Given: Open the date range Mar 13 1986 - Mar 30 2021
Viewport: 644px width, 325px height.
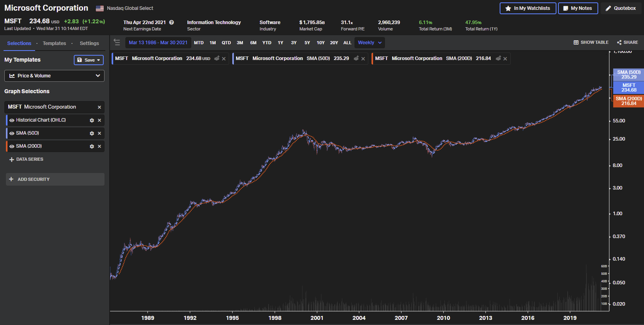Looking at the screenshot, I should (158, 43).
